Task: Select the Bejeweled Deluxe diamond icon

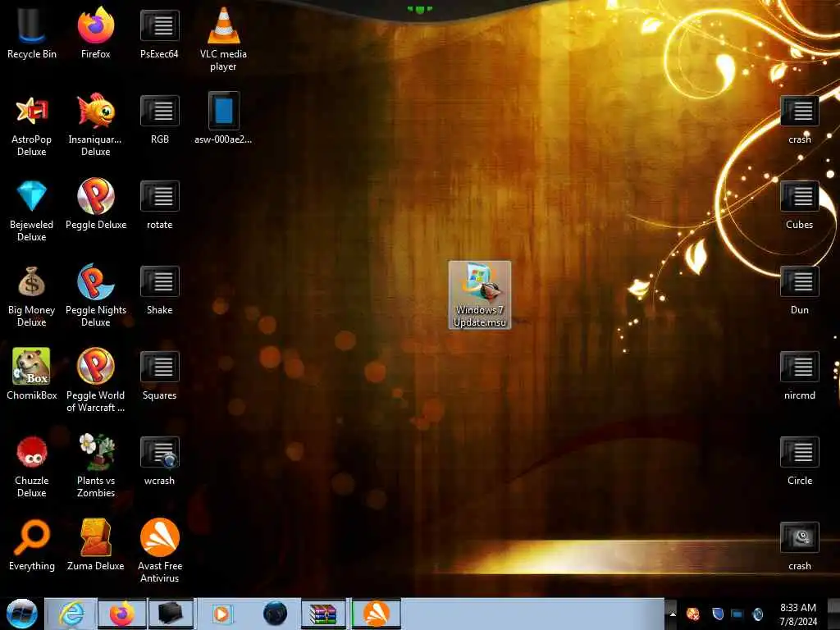Action: (32, 210)
